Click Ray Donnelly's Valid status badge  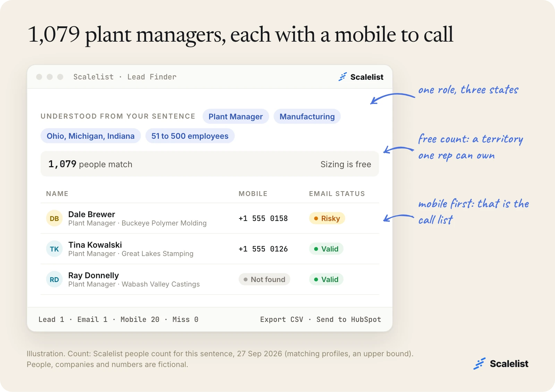[x=326, y=280]
